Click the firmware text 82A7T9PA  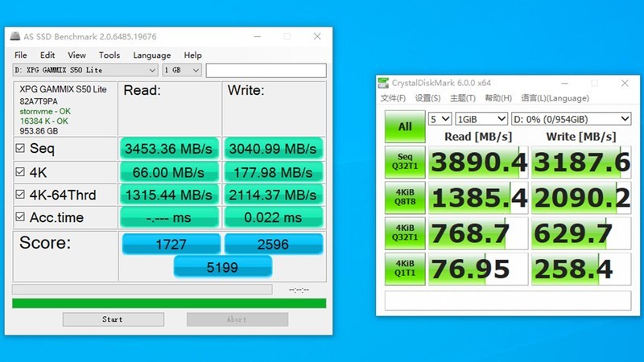click(x=39, y=101)
